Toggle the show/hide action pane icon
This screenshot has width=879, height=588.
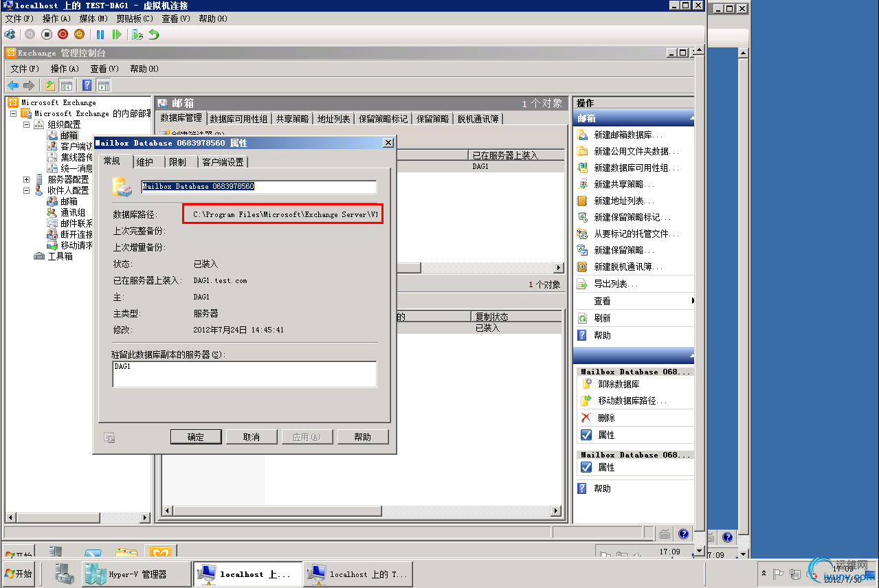pos(104,85)
